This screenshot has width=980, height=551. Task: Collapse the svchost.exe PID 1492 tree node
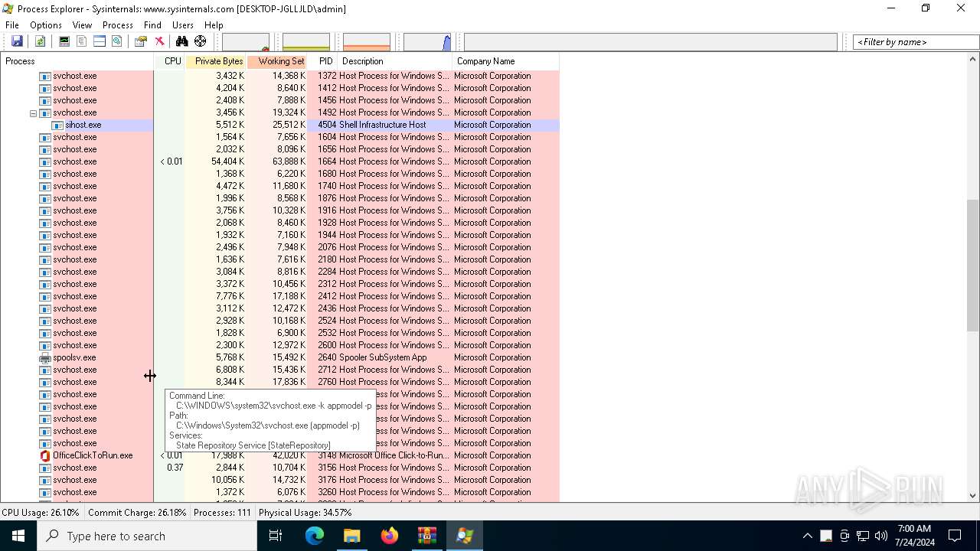pyautogui.click(x=33, y=113)
